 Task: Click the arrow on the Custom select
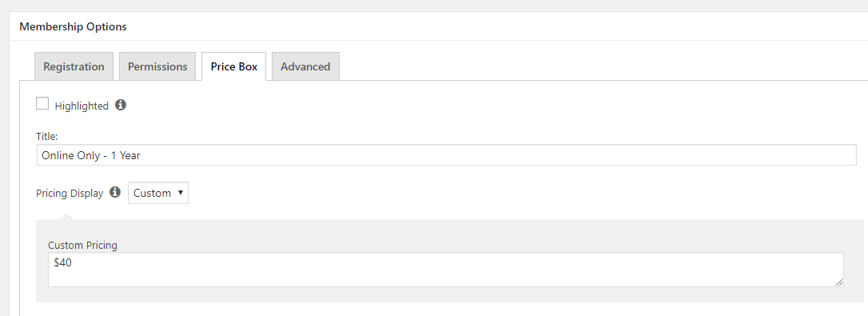pos(180,193)
